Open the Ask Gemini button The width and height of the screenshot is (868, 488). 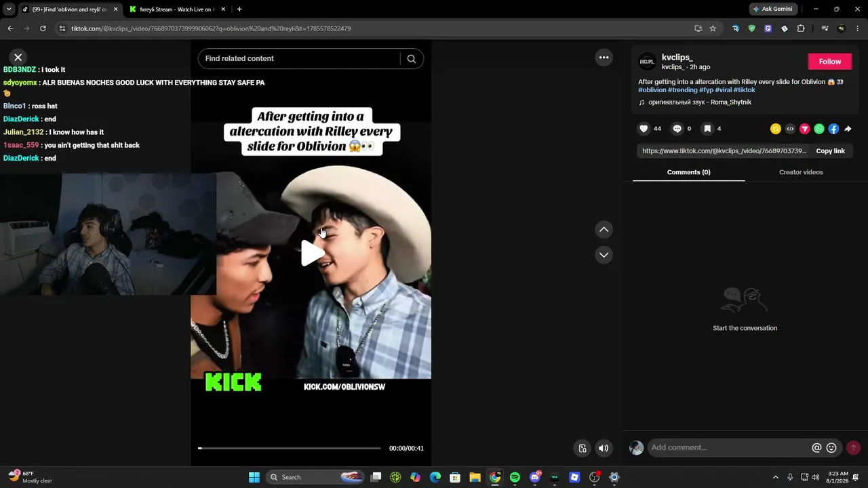pyautogui.click(x=772, y=9)
